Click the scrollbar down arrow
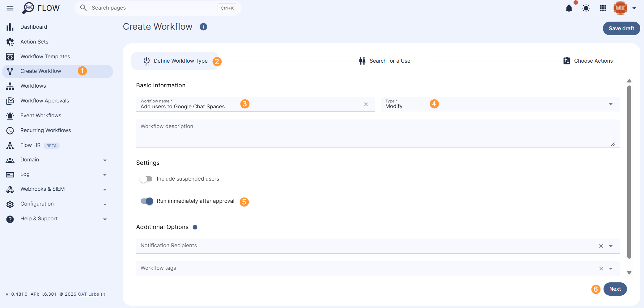This screenshot has height=308, width=644. [x=629, y=273]
